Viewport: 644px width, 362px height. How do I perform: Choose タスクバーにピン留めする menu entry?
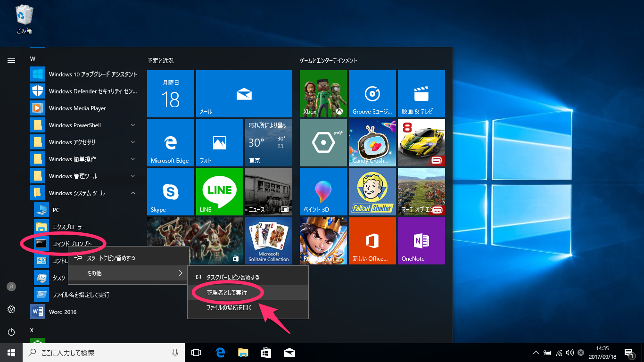point(233,277)
